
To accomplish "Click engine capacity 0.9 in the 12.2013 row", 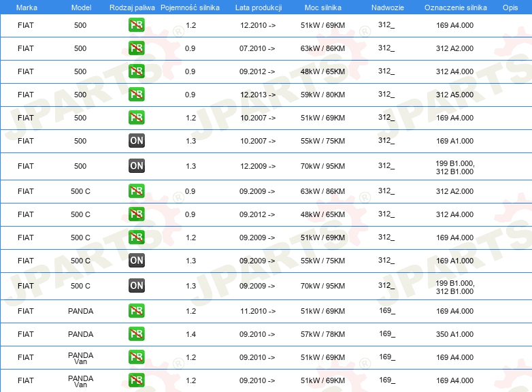I will [190, 95].
